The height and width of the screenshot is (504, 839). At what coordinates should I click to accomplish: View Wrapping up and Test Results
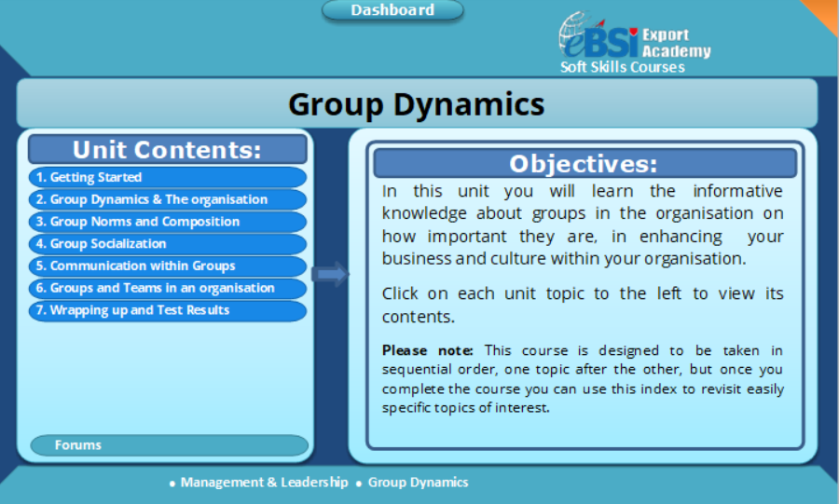click(x=168, y=310)
